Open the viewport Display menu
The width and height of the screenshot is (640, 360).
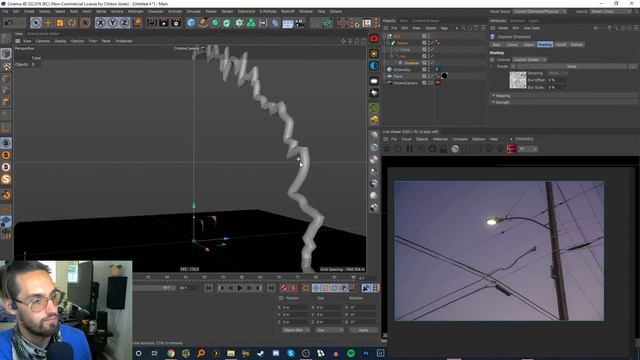60,41
